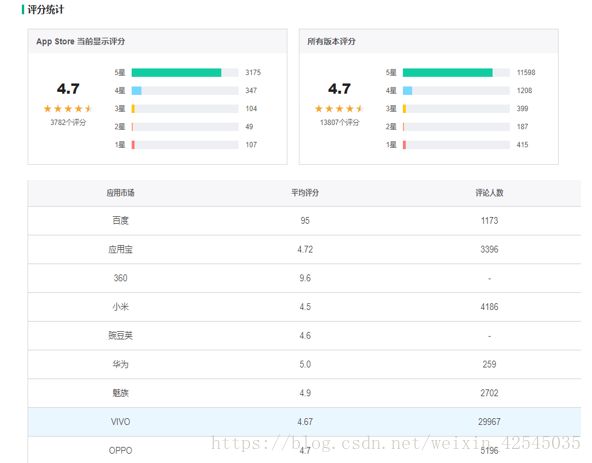Select the 13807个评分 count text

pyautogui.click(x=339, y=122)
